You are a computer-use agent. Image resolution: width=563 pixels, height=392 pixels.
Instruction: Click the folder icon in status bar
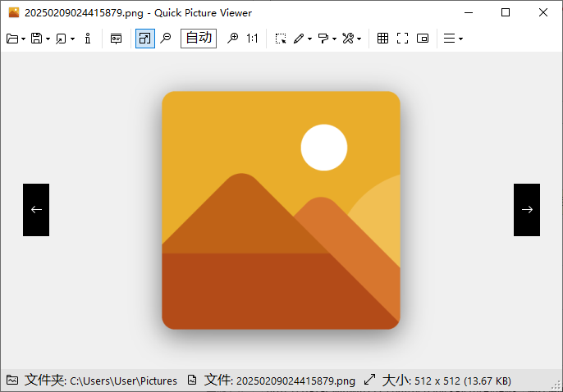click(x=12, y=381)
